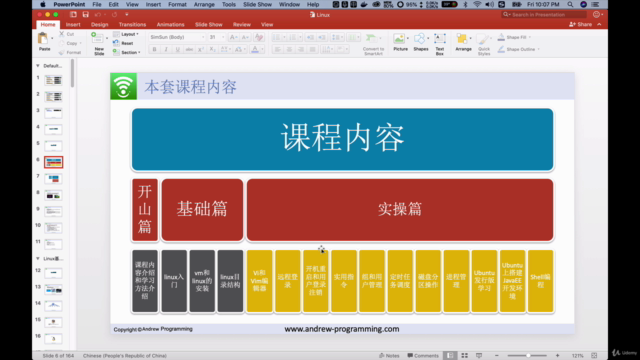Toggle Italic formatting
The image size is (640, 360).
tap(166, 49)
